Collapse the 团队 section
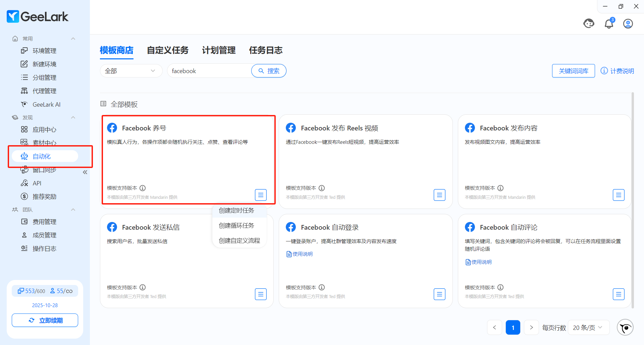The height and width of the screenshot is (345, 644). tap(73, 210)
